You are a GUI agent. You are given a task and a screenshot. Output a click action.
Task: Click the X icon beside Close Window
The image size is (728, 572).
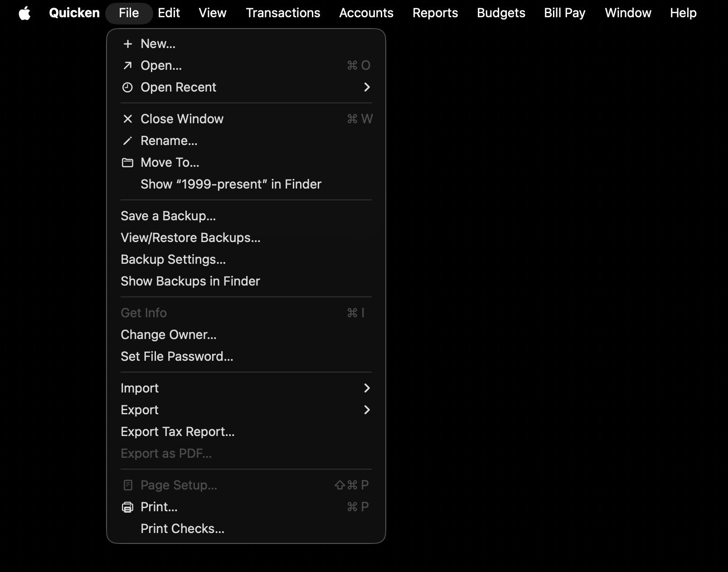(128, 119)
